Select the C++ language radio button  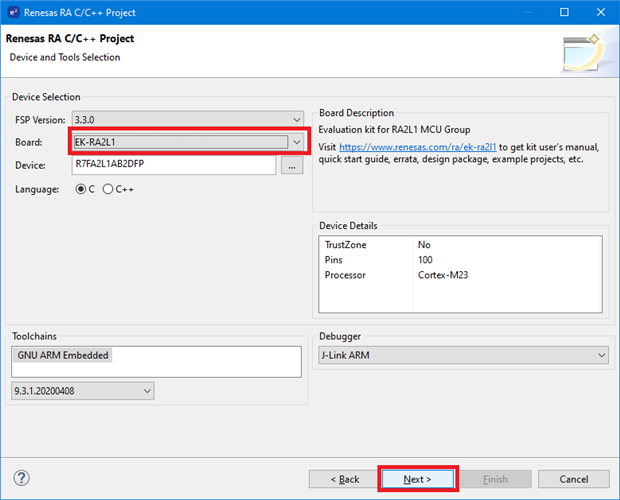point(108,189)
